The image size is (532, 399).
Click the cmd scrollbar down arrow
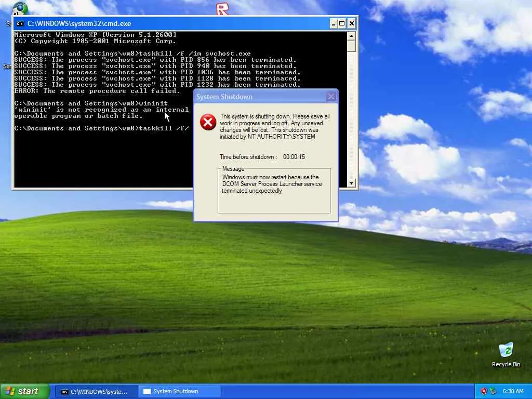coord(351,183)
